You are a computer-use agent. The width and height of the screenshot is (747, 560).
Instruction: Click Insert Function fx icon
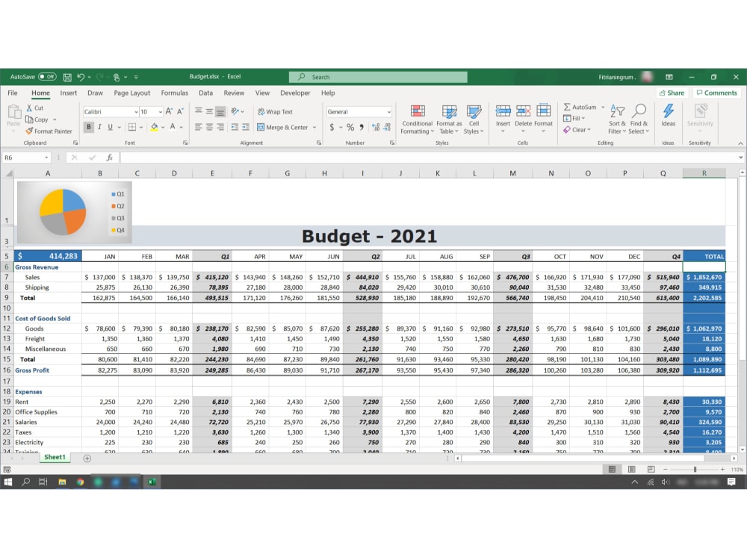pos(110,158)
